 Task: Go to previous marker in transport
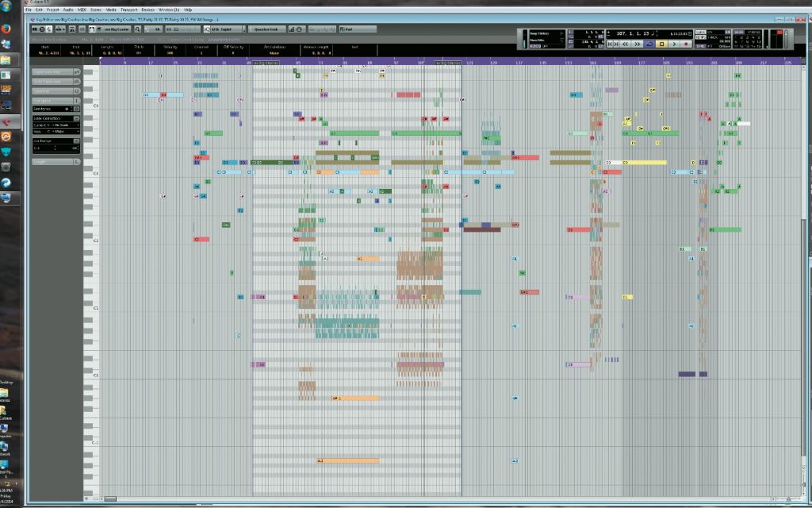pos(610,44)
